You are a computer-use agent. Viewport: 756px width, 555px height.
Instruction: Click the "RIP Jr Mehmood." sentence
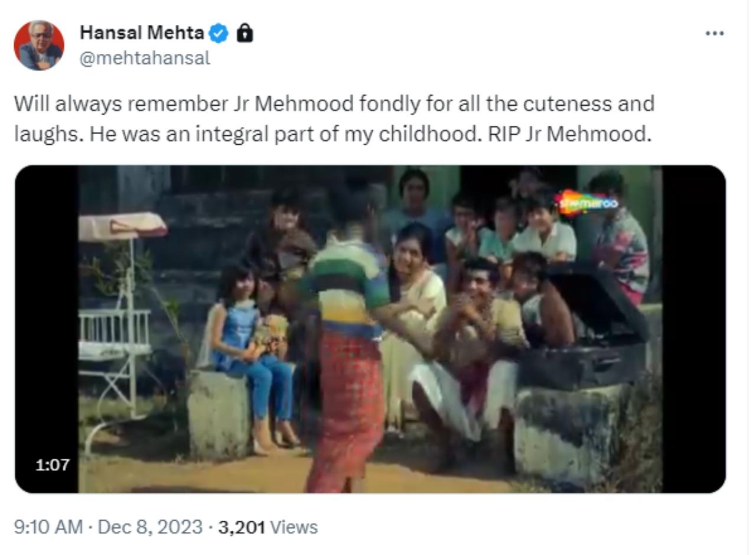[569, 134]
